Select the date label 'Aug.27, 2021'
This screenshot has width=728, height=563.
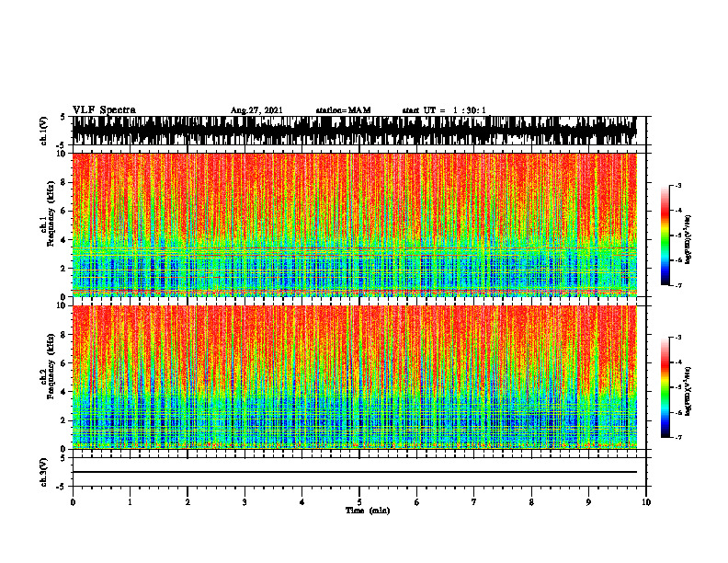256,110
